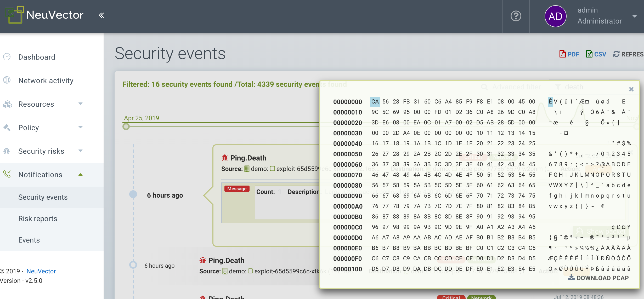Click the Ping.Death event Message tab

(237, 188)
